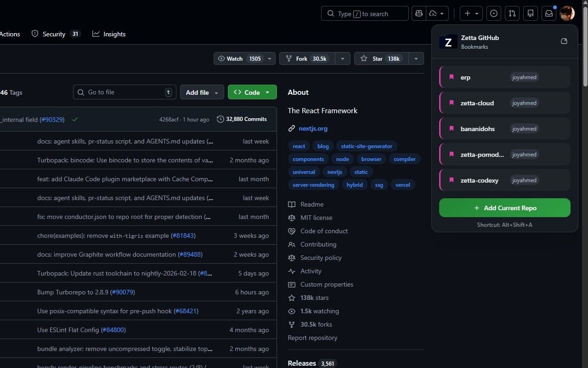Image resolution: width=588 pixels, height=368 pixels.
Task: Click the Watch button
Action: 239,58
